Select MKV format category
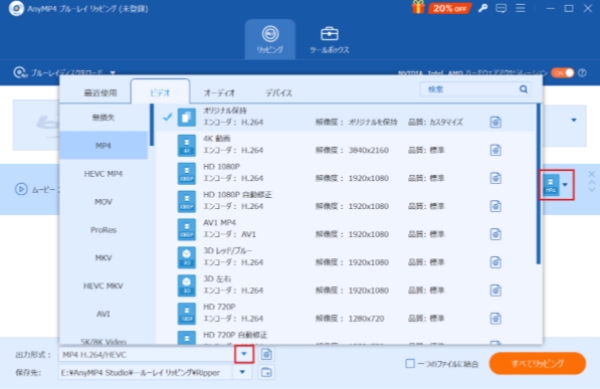This screenshot has height=389, width=600. pyautogui.click(x=103, y=258)
